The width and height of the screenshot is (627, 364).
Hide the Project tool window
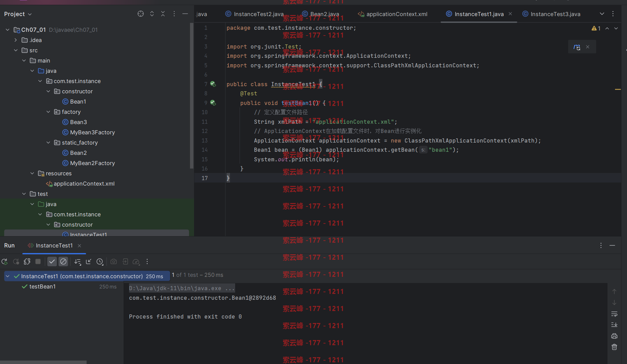coord(185,14)
